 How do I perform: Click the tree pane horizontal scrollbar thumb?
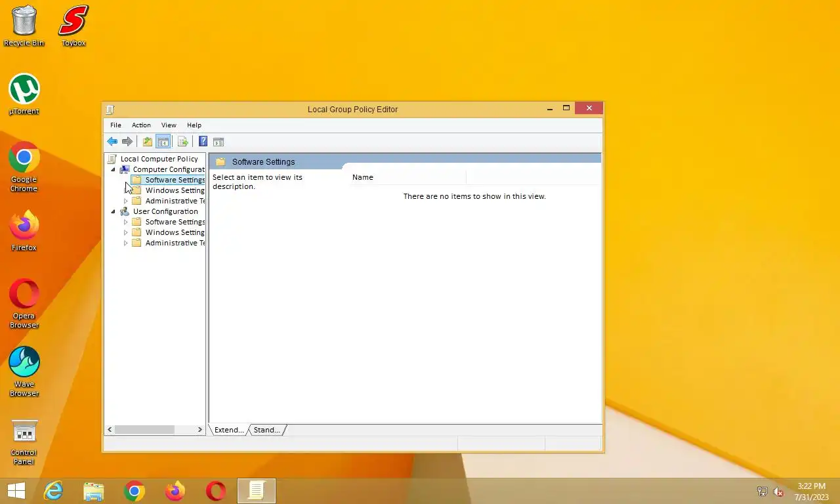pyautogui.click(x=144, y=429)
